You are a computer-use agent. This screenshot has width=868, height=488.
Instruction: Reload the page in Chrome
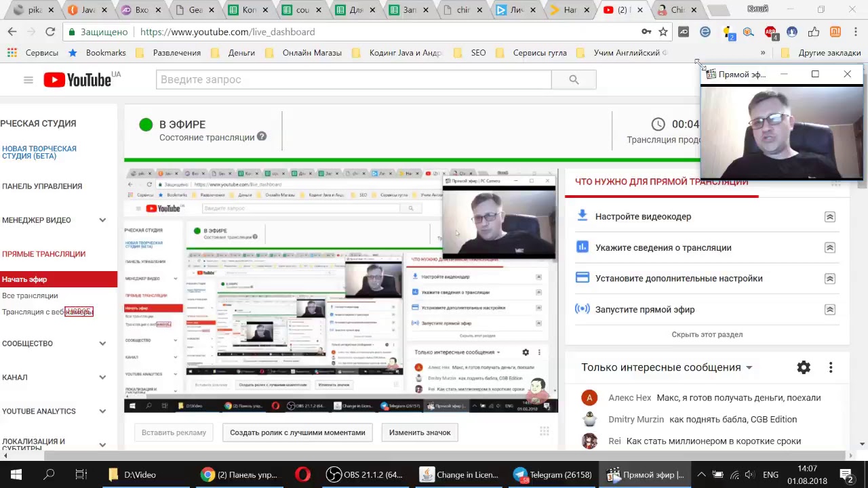click(50, 32)
